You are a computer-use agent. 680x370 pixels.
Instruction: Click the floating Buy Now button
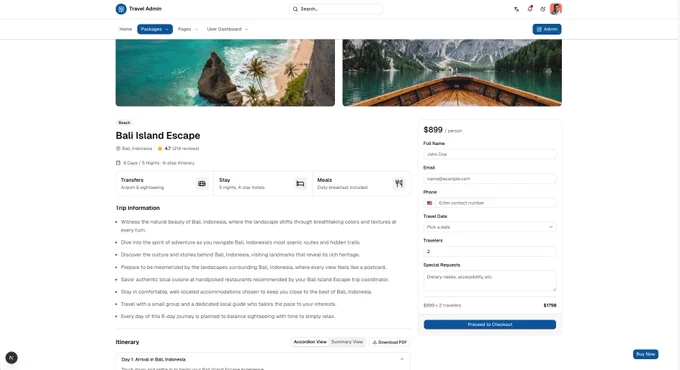[645, 354]
